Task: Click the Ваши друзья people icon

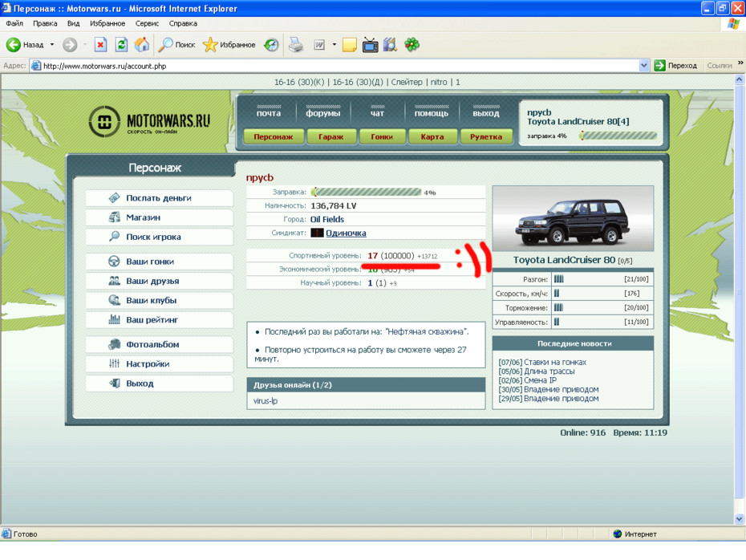Action: [x=114, y=281]
